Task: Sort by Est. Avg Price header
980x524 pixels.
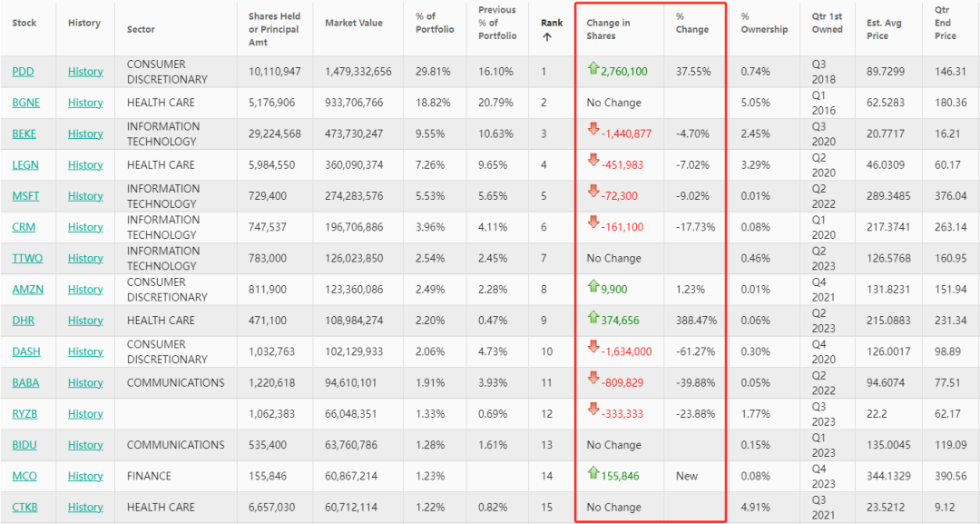Action: [884, 29]
